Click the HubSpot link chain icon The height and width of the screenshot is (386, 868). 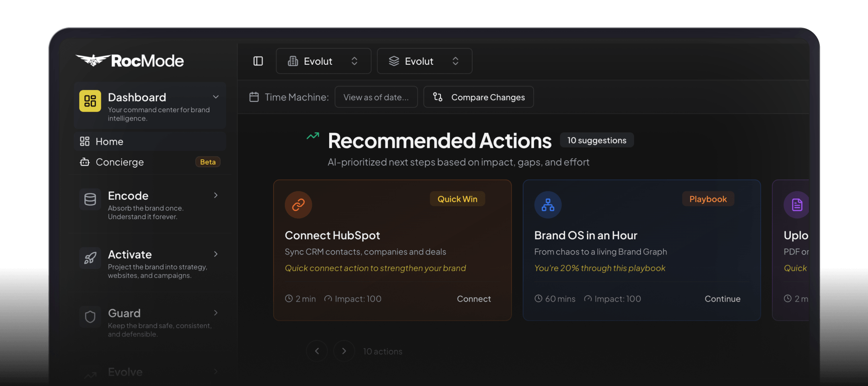[x=299, y=205]
